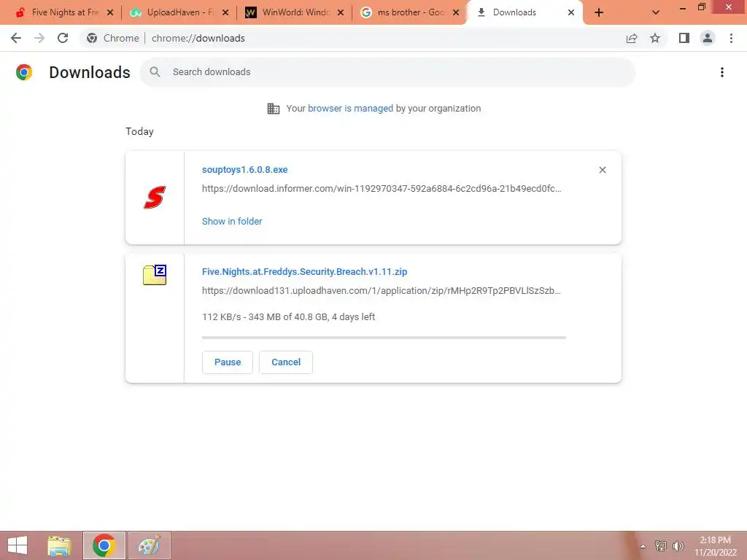The height and width of the screenshot is (560, 747).
Task: Close the Downloads tab
Action: click(x=571, y=13)
